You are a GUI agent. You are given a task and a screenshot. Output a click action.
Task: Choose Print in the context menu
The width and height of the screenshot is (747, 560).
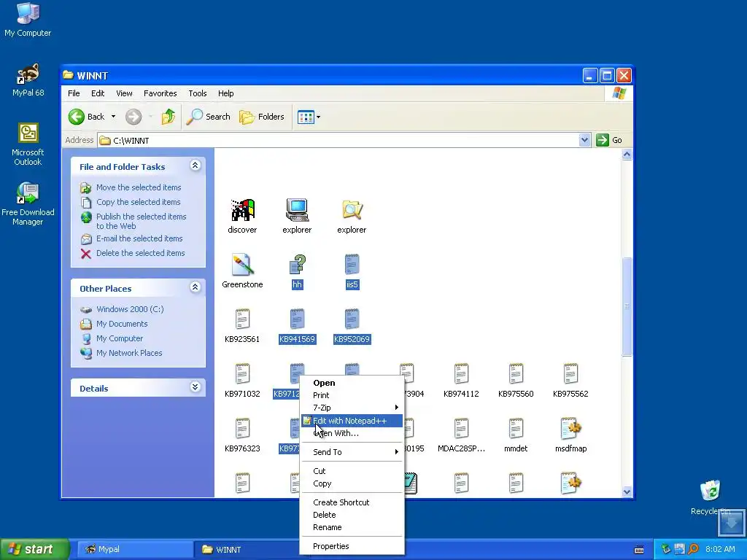pos(352,395)
